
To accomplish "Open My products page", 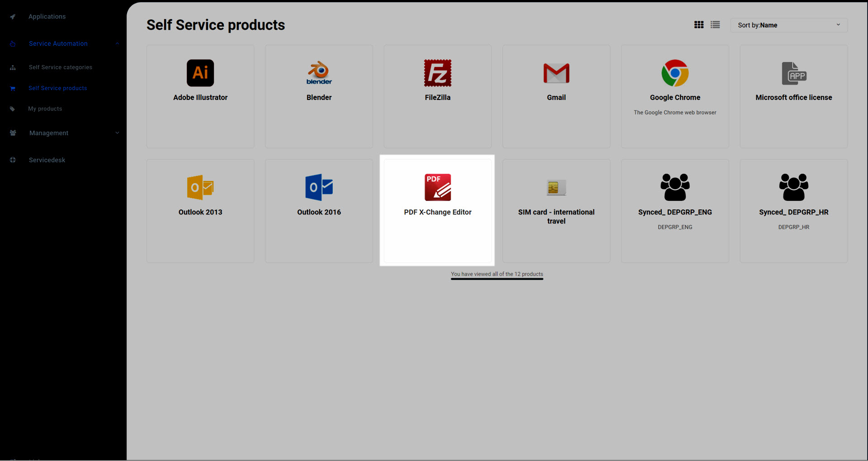I will tap(45, 109).
